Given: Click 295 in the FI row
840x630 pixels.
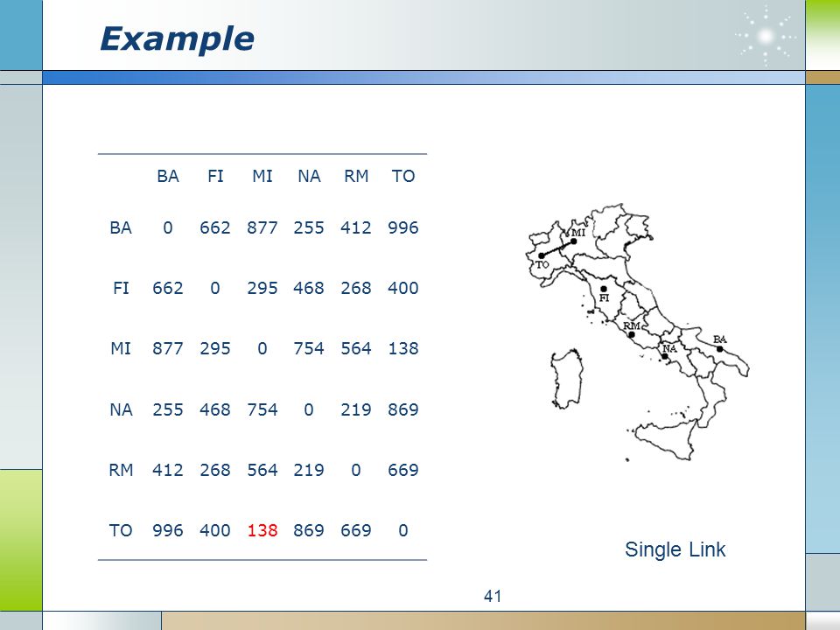Looking at the screenshot, I should pos(262,288).
